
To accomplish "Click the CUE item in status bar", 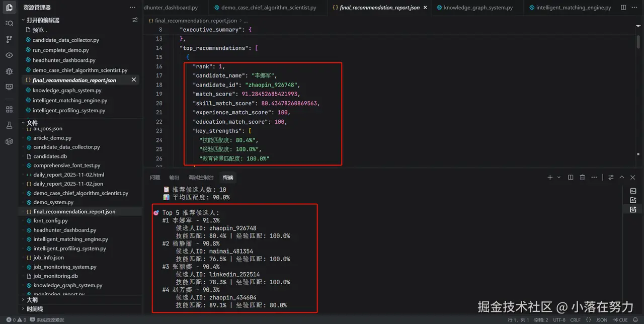I will coord(620,320).
